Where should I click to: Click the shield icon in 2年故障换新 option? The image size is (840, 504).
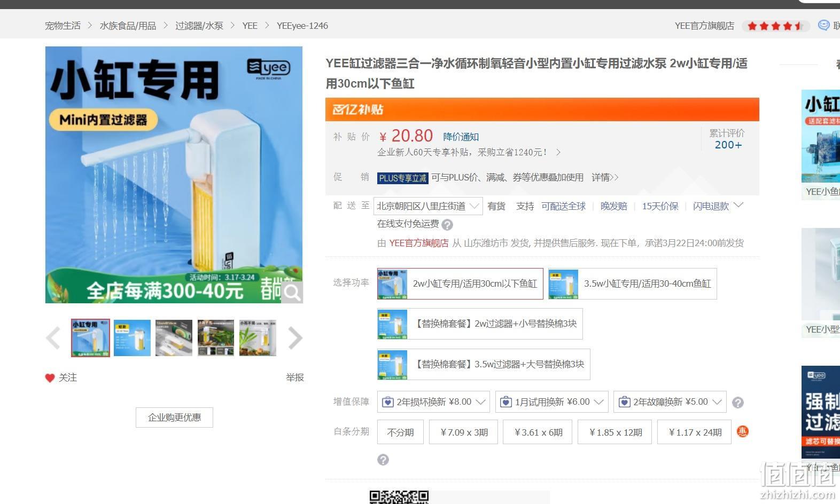coord(624,402)
